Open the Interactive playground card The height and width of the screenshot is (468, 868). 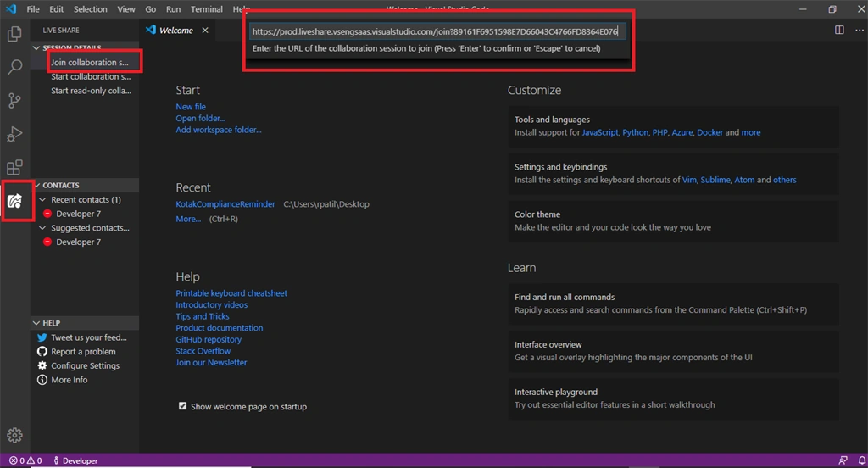click(673, 398)
